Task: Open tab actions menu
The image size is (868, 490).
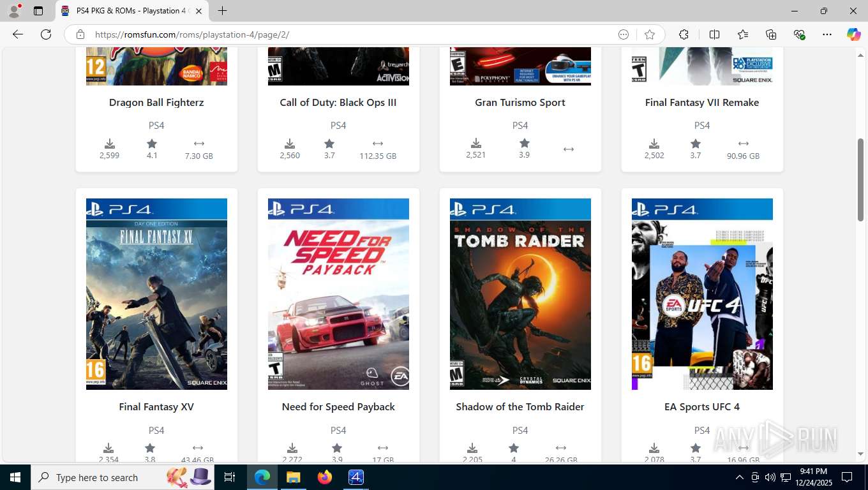Action: [x=38, y=11]
